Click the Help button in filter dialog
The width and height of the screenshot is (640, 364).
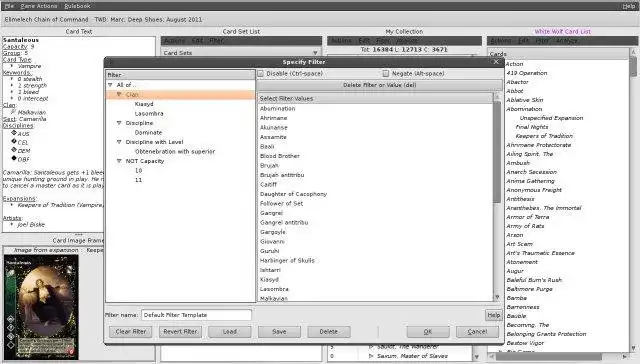[x=493, y=315]
